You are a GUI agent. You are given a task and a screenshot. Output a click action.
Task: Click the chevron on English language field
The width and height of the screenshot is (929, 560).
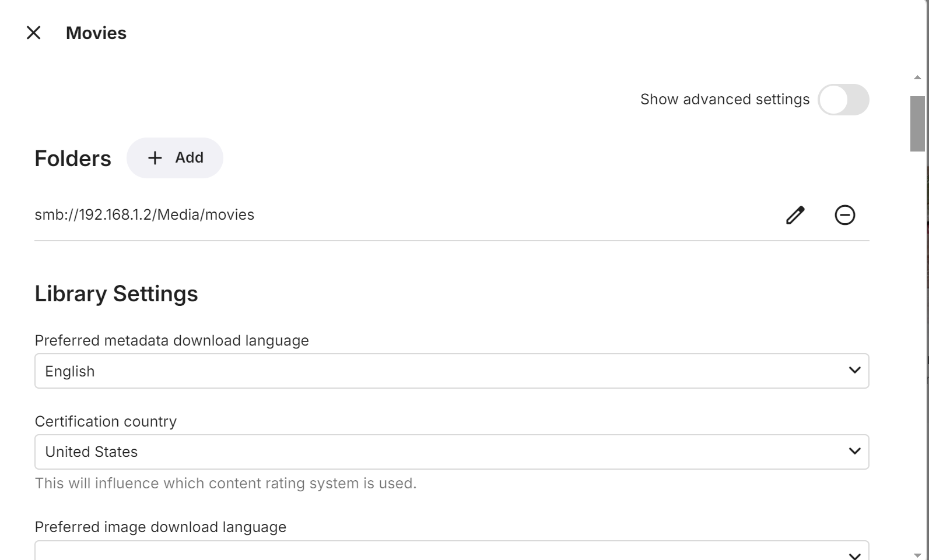(854, 371)
